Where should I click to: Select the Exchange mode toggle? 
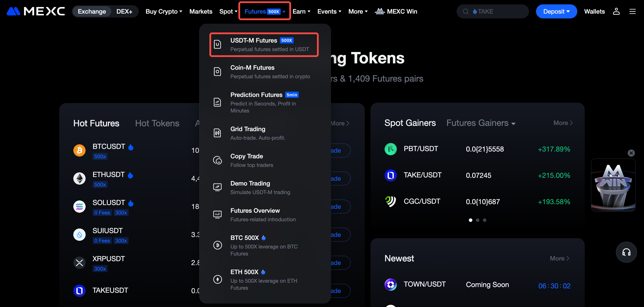click(x=92, y=11)
